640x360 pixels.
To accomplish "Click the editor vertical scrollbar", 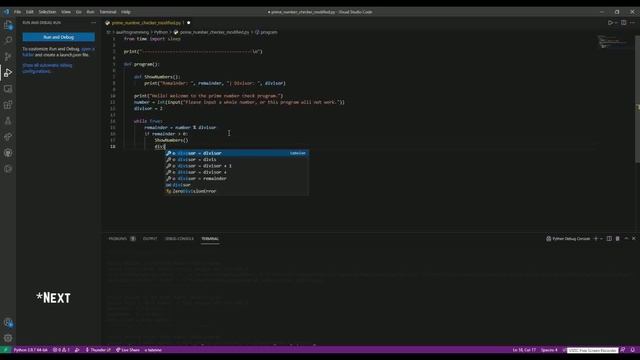I will [x=638, y=98].
